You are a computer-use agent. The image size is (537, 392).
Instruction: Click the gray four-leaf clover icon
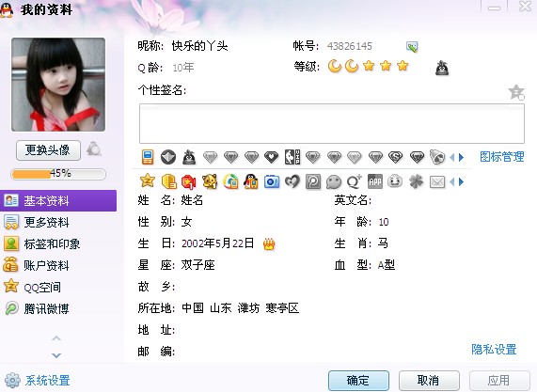pyautogui.click(x=417, y=181)
